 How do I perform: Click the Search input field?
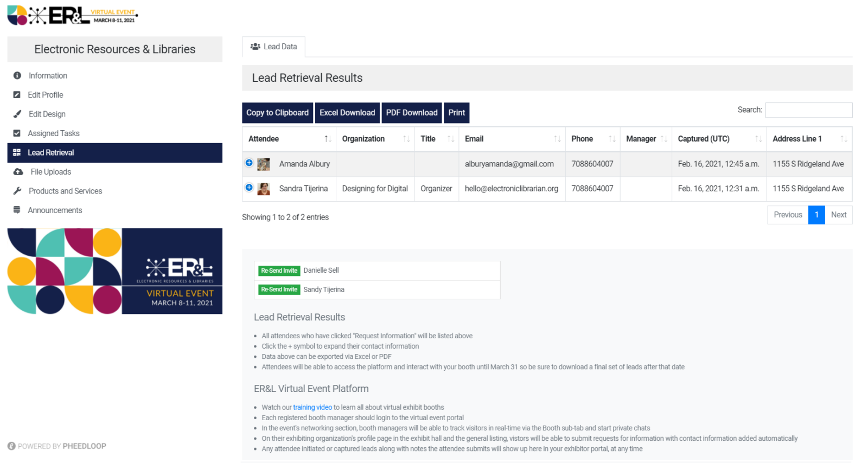(808, 110)
